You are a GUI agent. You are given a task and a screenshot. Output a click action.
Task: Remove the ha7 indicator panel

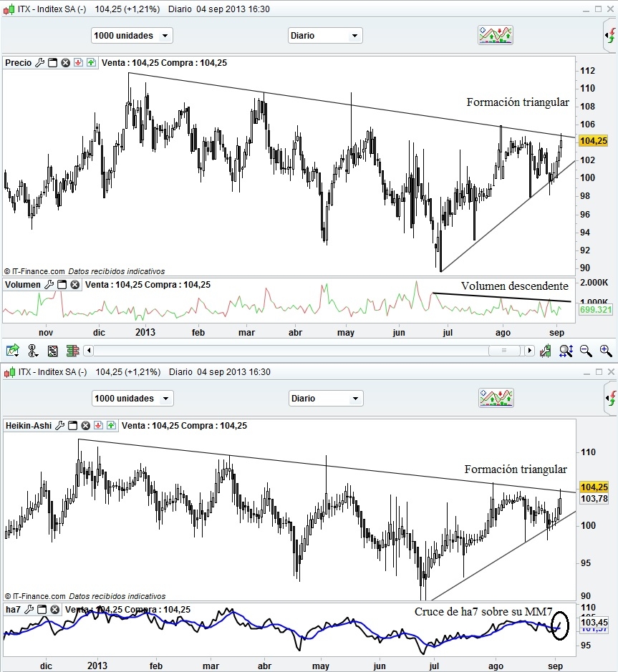[x=55, y=610]
